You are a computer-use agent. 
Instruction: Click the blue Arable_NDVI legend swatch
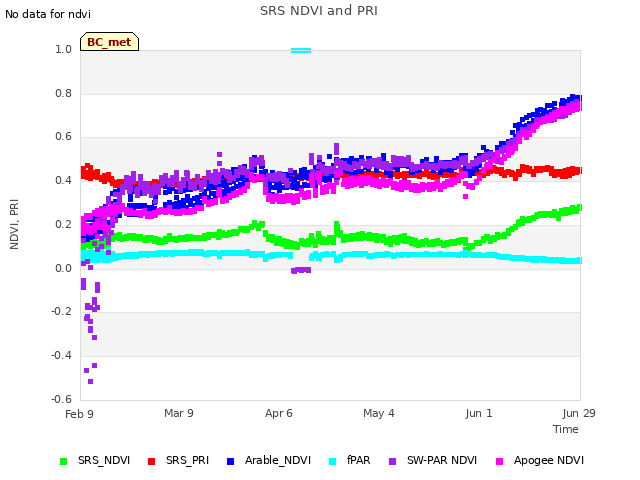230,461
